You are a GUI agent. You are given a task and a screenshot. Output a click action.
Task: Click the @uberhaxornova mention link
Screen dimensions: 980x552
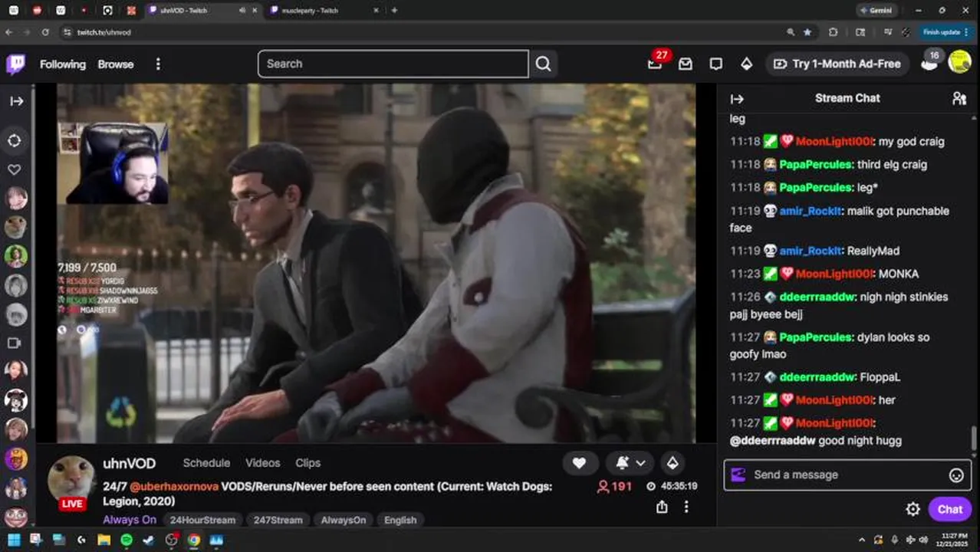[174, 487]
